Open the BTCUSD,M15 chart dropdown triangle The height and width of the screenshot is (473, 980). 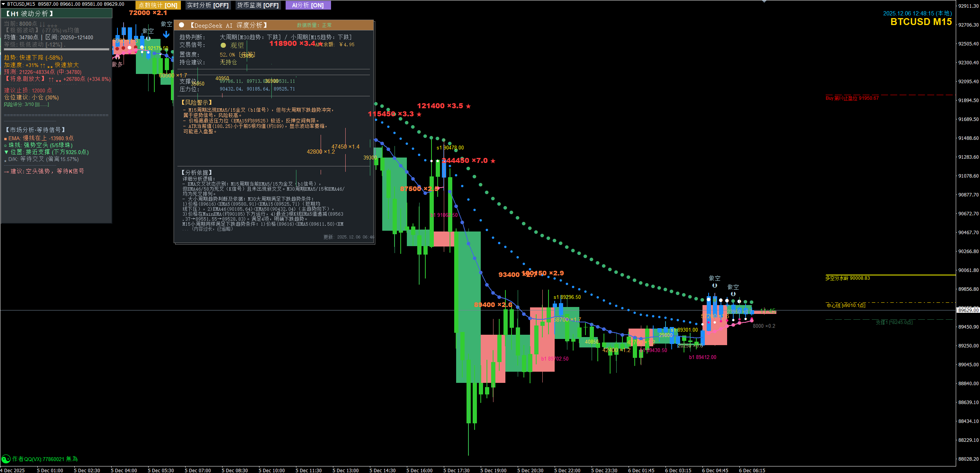(3, 4)
